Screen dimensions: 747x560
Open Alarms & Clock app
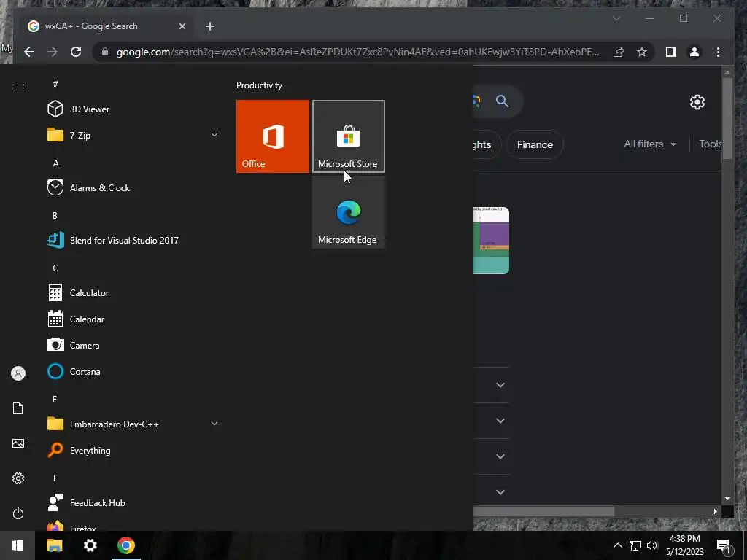(133, 187)
